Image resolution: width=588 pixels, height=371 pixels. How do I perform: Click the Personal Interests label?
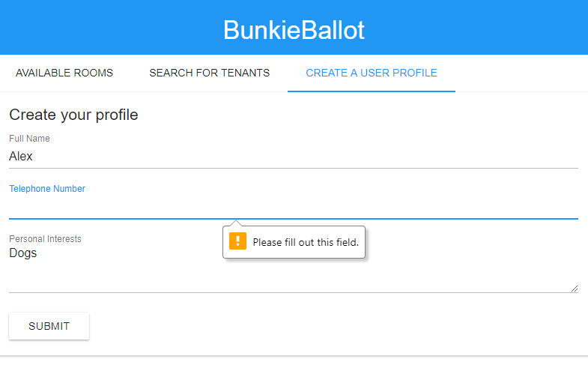click(x=45, y=239)
